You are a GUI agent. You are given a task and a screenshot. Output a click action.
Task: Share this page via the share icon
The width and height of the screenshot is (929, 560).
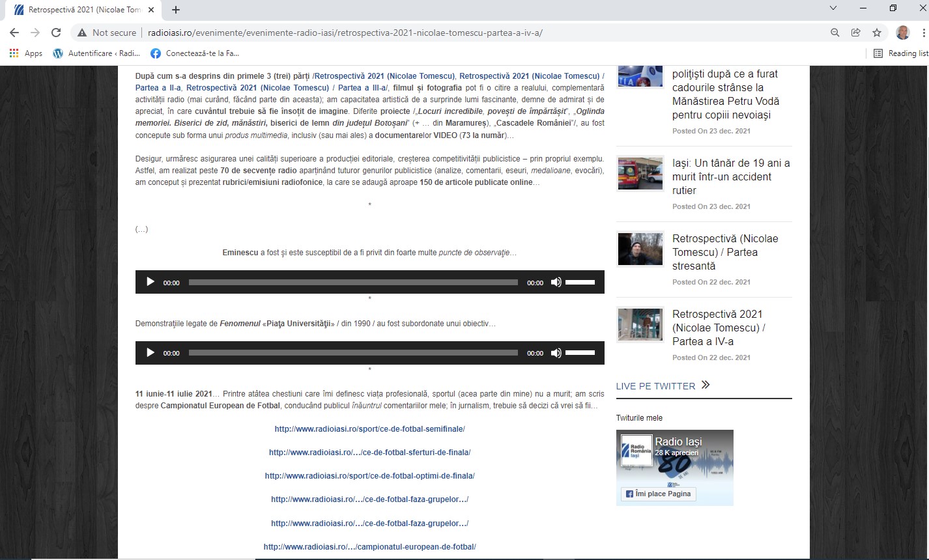click(x=856, y=33)
